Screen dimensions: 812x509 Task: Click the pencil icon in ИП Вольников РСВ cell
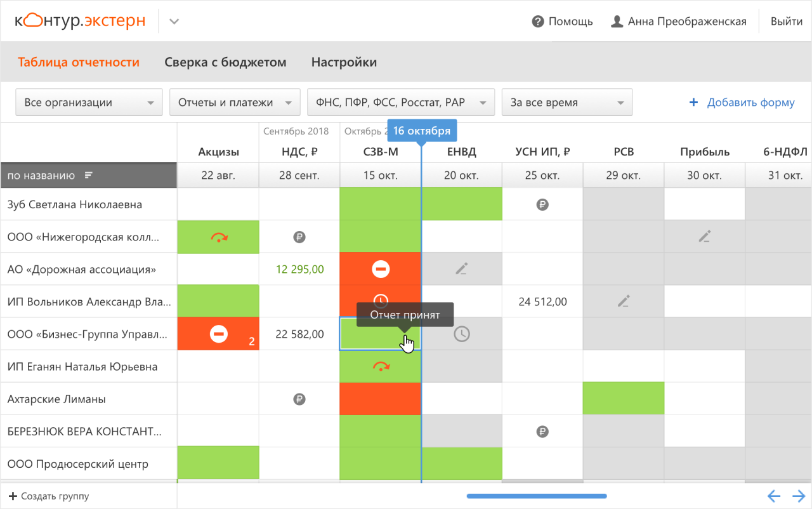tap(624, 301)
